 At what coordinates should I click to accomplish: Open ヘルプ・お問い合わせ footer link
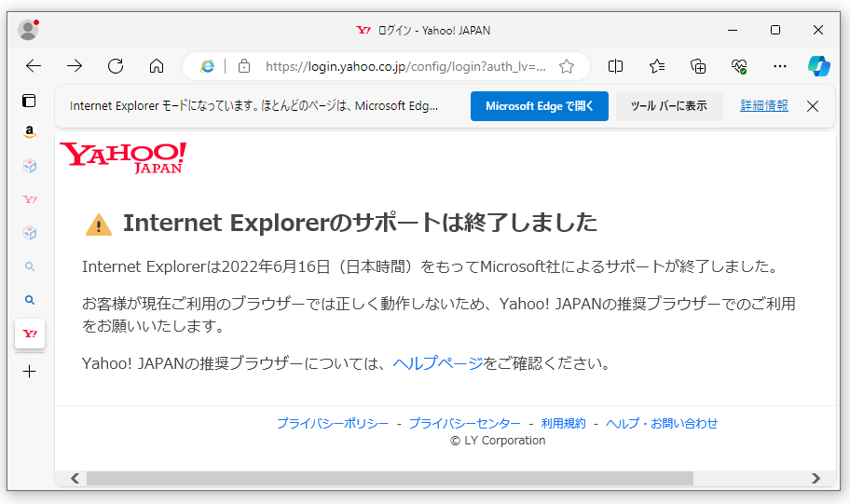662,423
